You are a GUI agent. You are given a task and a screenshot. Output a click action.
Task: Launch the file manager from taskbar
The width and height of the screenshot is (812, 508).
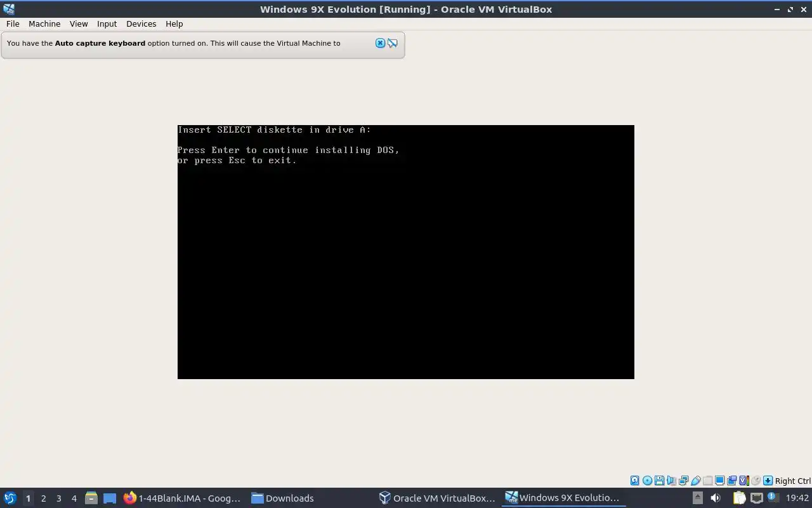coord(91,498)
